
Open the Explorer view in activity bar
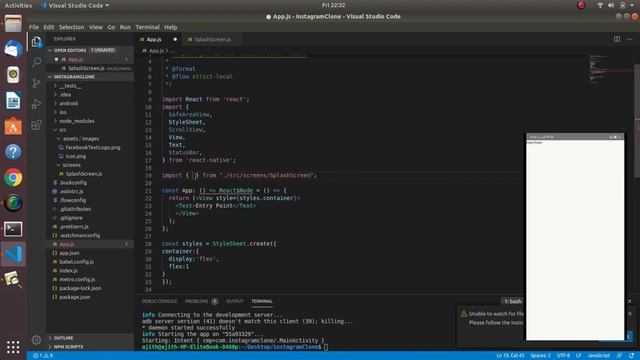tap(36, 41)
